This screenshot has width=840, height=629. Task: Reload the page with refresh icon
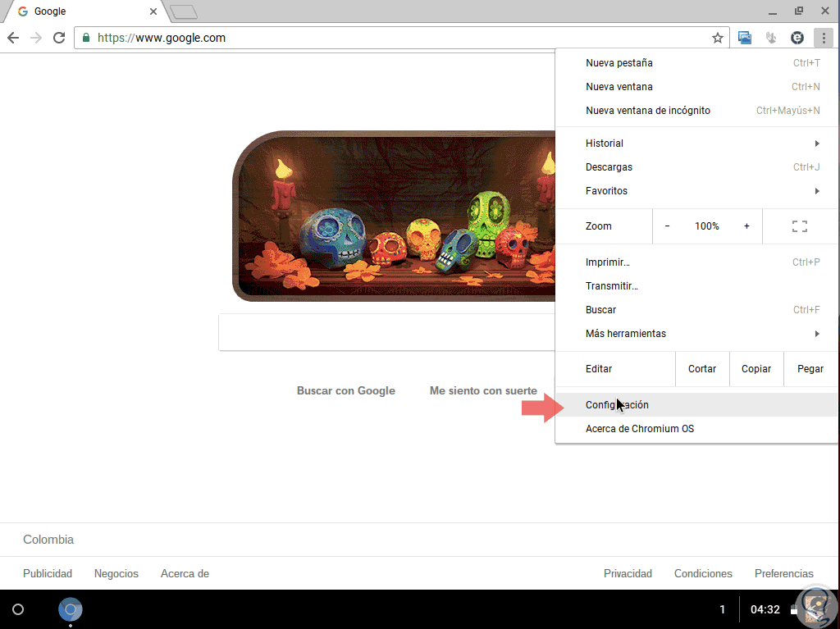pos(59,38)
